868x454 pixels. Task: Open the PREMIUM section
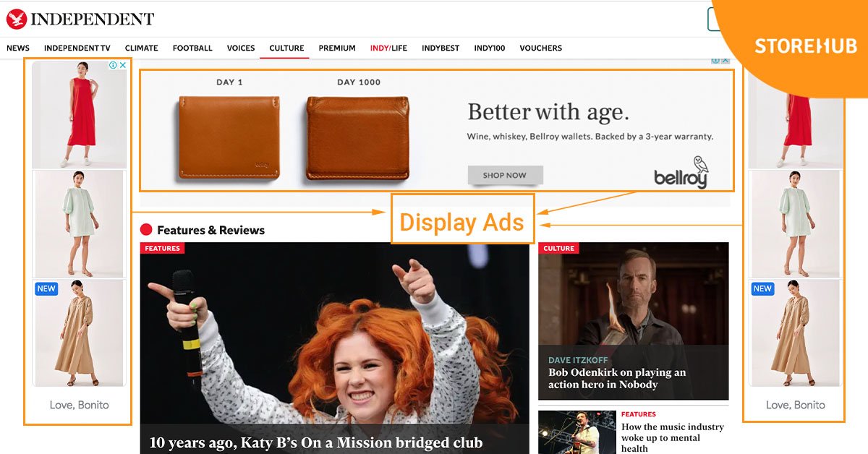point(337,48)
